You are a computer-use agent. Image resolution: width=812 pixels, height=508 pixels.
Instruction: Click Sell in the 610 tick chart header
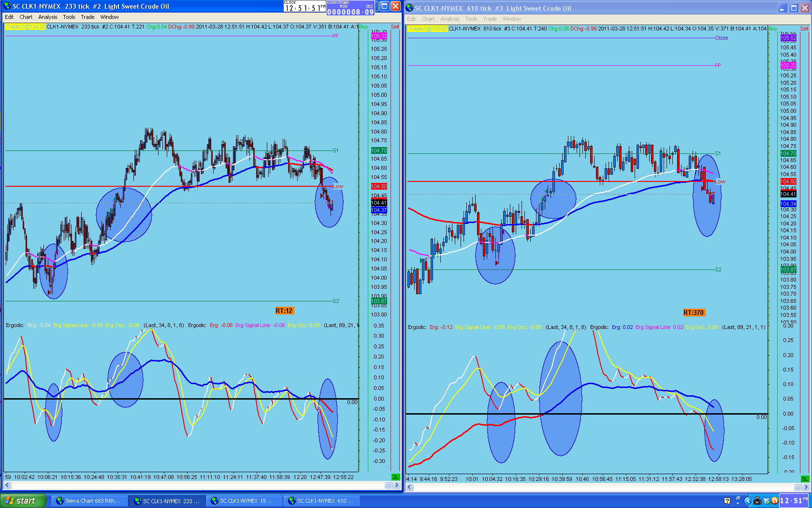pos(804,29)
